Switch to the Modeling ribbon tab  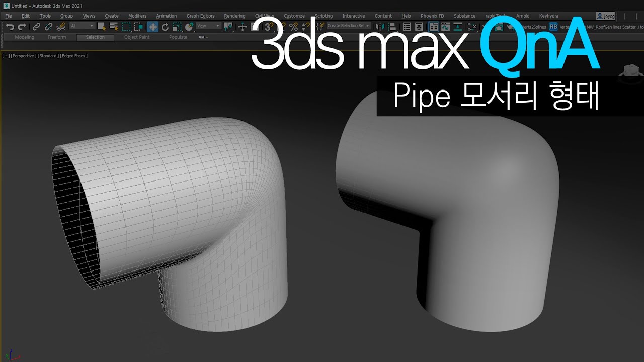point(25,37)
